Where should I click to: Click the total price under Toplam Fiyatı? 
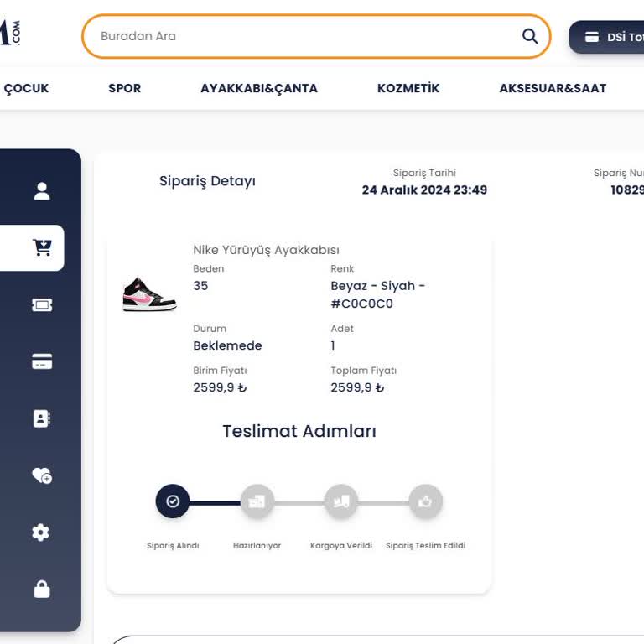[x=357, y=387]
